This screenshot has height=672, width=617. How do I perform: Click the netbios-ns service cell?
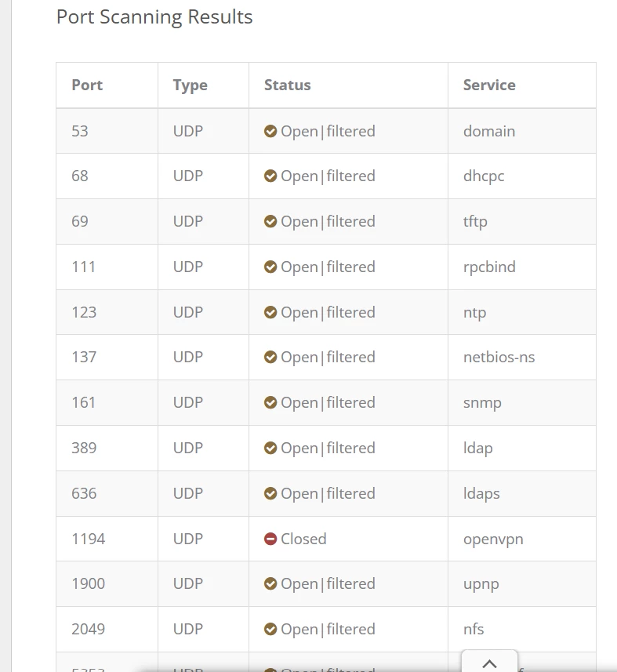point(499,358)
